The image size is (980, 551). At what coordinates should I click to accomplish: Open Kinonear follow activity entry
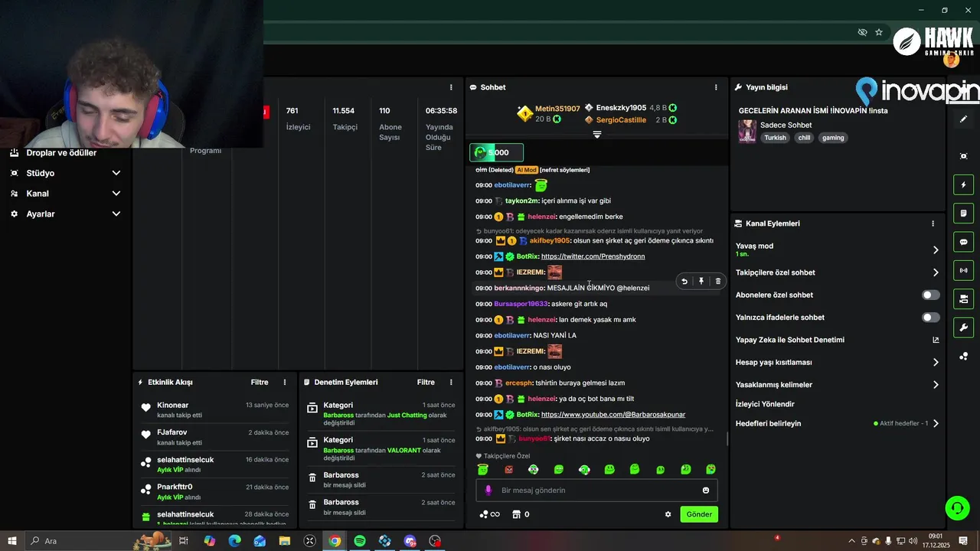click(x=214, y=409)
